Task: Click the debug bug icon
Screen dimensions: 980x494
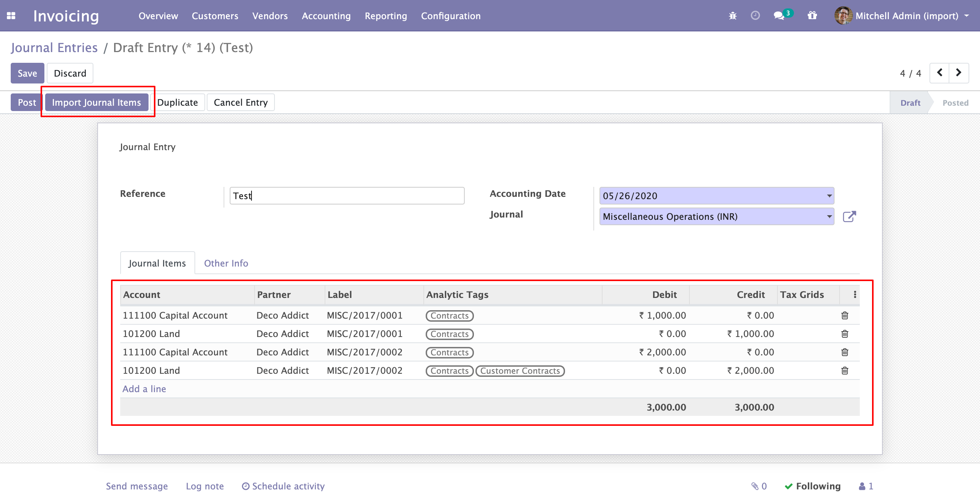Action: point(733,16)
